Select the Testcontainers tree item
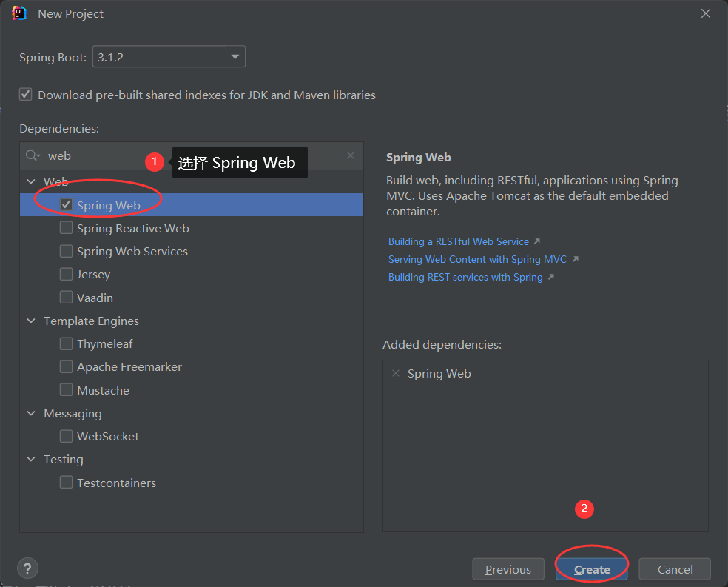Viewport: 728px width, 587px height. (116, 483)
